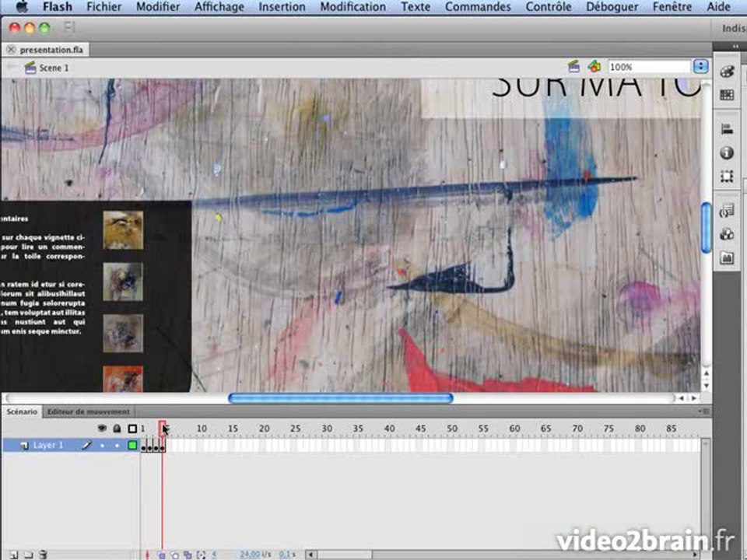Click the 100% zoom input field
The image size is (747, 560).
coord(649,67)
